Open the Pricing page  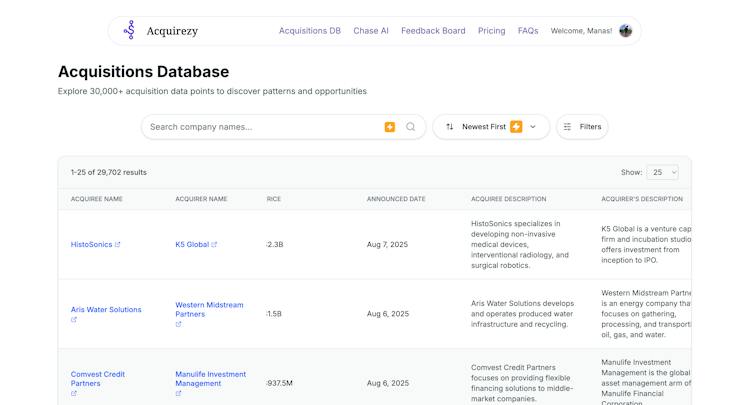492,31
